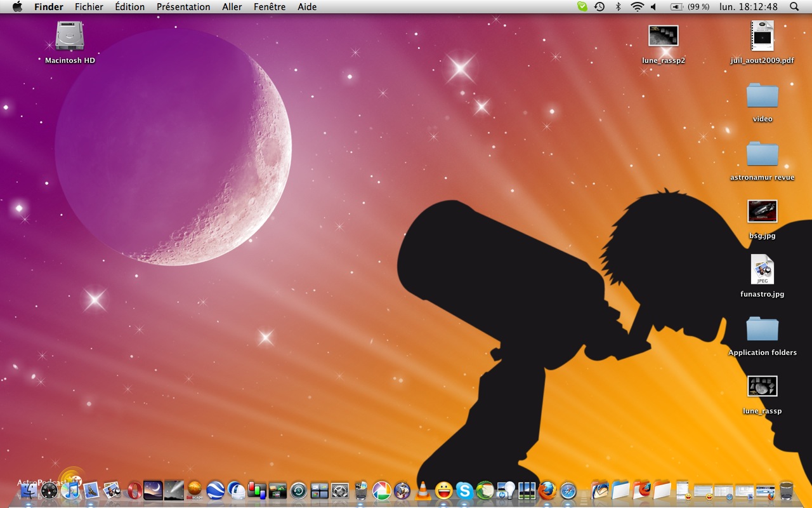Open VLC traffic cone icon

pos(423,490)
